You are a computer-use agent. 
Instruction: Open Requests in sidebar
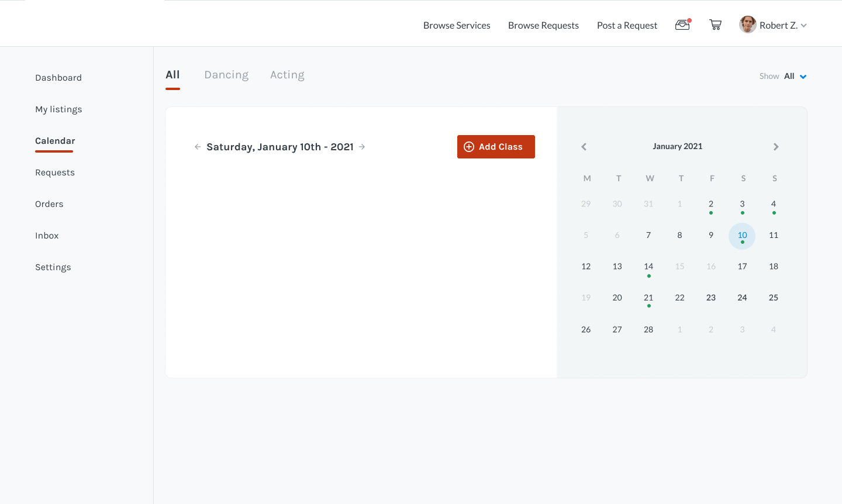(x=55, y=172)
